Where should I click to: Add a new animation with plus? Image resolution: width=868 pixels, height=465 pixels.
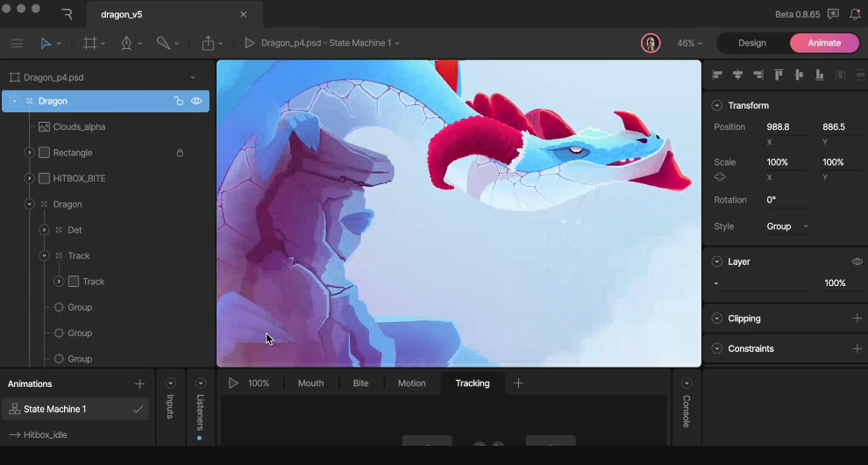coord(139,383)
